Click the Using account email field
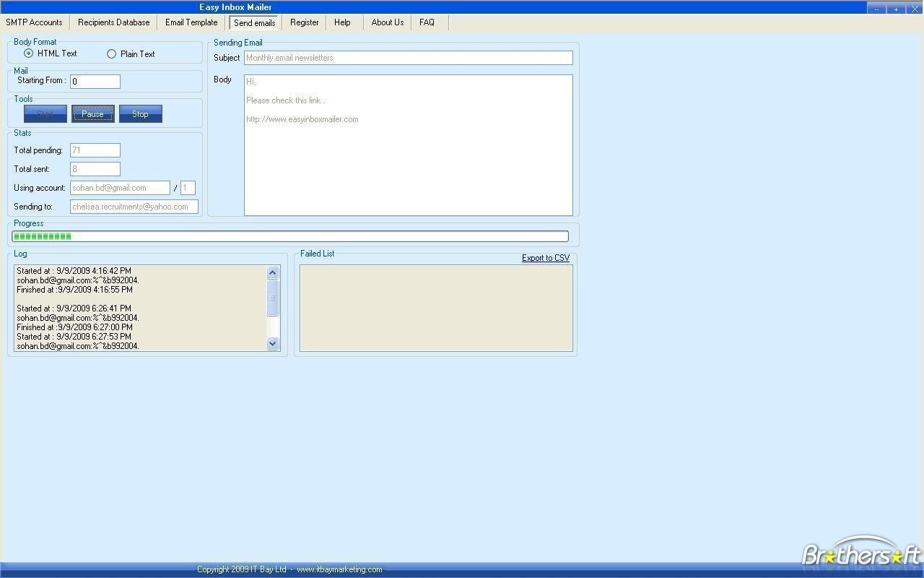Viewport: 924px width, 578px height. [x=120, y=188]
